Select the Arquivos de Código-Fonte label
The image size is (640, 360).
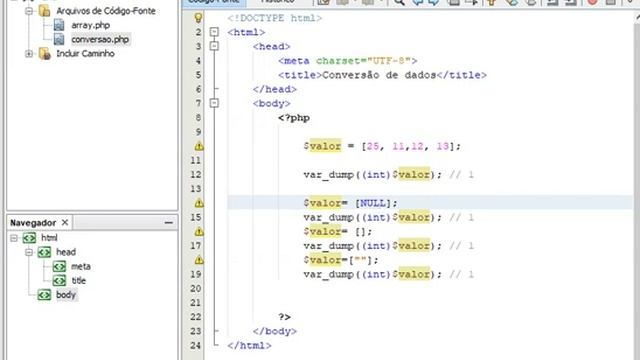click(106, 11)
